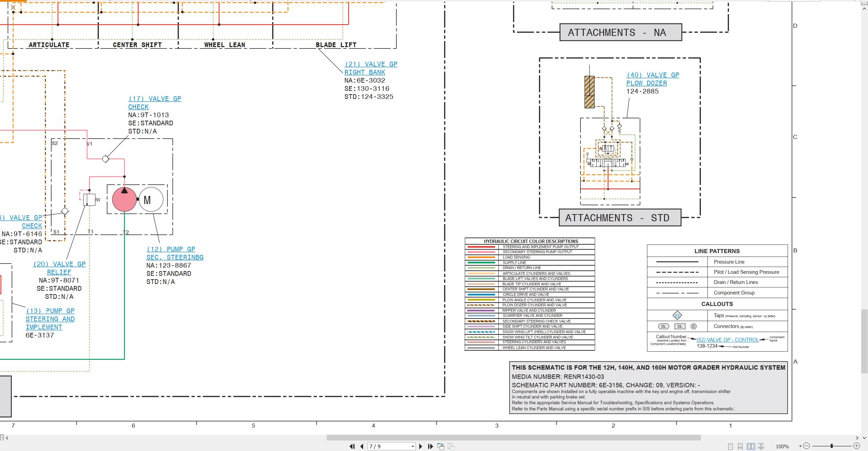Open (13) PUMP GP STEERING AND IMPLEMENT link
868x451 pixels.
click(x=50, y=319)
